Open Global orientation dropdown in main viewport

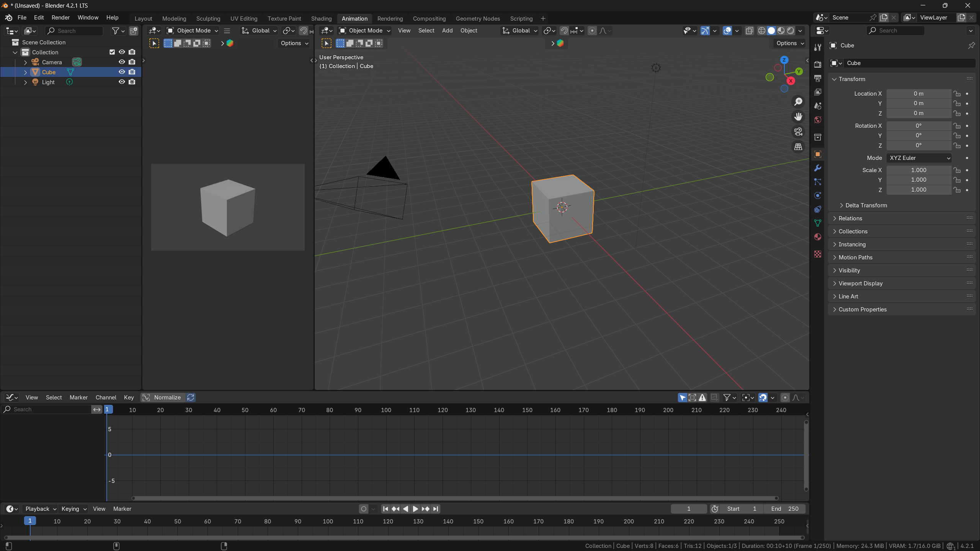tap(520, 31)
